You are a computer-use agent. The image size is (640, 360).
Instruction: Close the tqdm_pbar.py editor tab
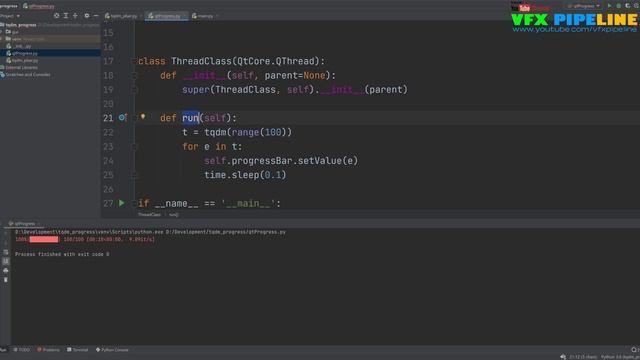click(x=141, y=16)
